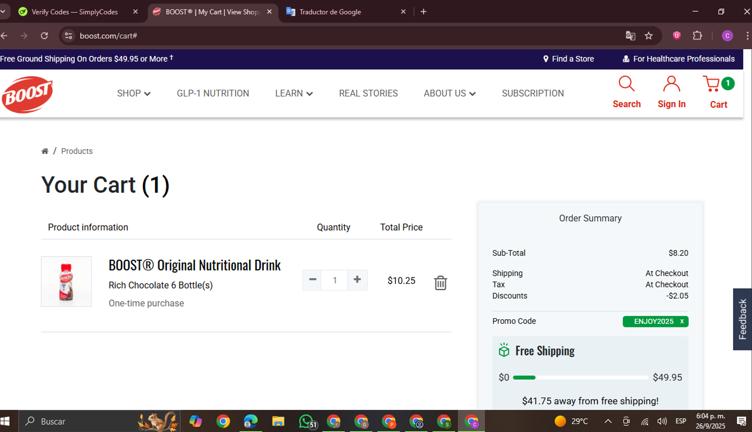
Task: Reload the page
Action: click(x=44, y=35)
